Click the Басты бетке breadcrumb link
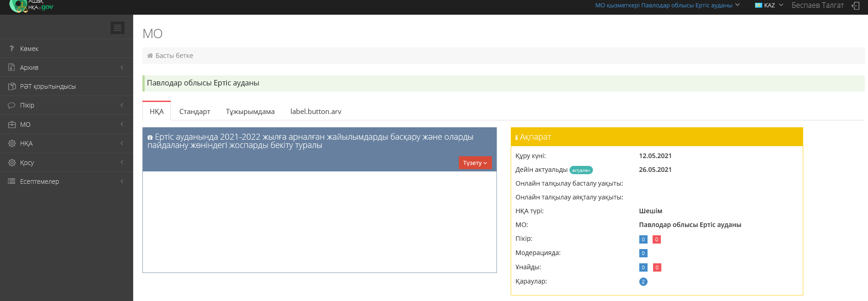Image resolution: width=868 pixels, height=301 pixels. 174,56
